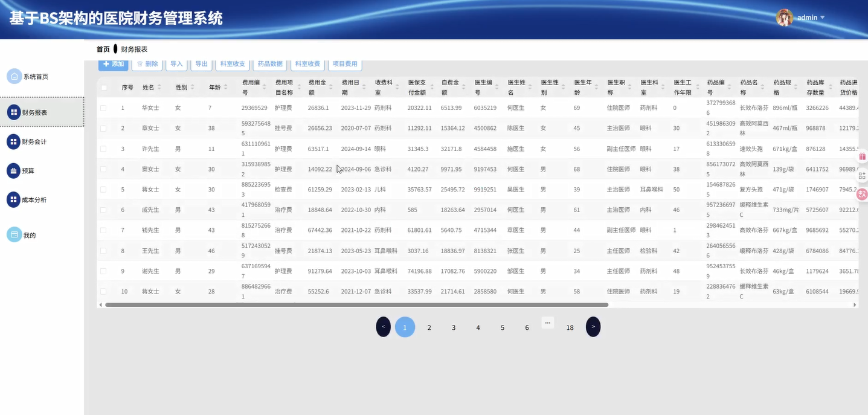The image size is (868, 415).
Task: Click the grid-plus widget icon on right edge
Action: click(x=862, y=175)
